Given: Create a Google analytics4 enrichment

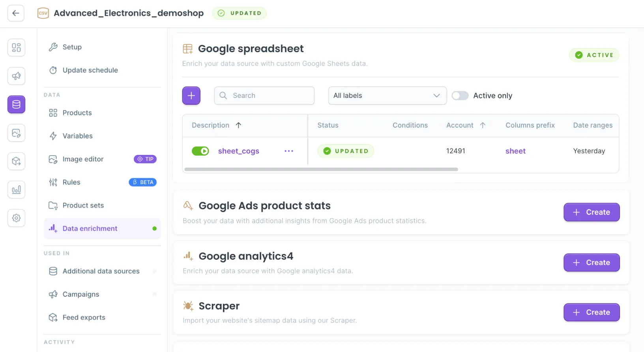Looking at the screenshot, I should (x=592, y=263).
